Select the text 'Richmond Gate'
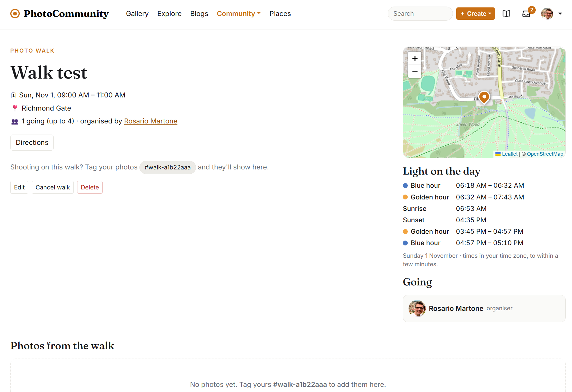 click(x=46, y=108)
